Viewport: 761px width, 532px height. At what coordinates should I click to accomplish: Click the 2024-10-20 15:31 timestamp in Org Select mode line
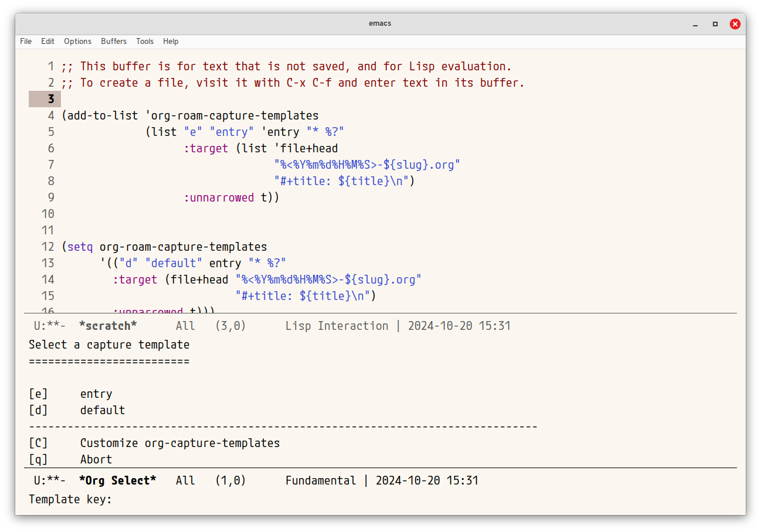(x=427, y=480)
